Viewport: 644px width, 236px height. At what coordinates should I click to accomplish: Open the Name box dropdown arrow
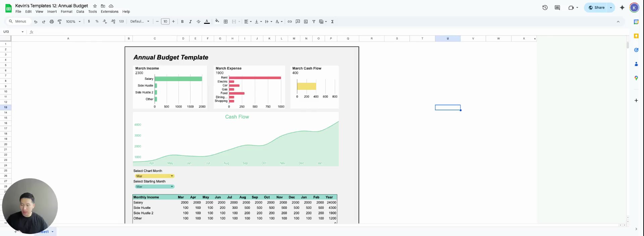(22, 32)
